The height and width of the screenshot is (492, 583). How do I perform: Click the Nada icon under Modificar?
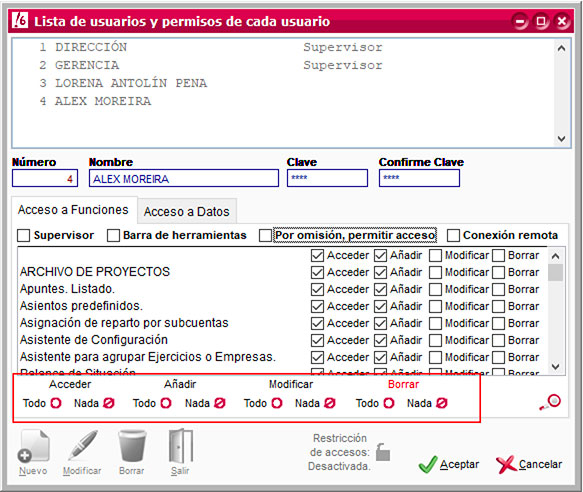330,403
